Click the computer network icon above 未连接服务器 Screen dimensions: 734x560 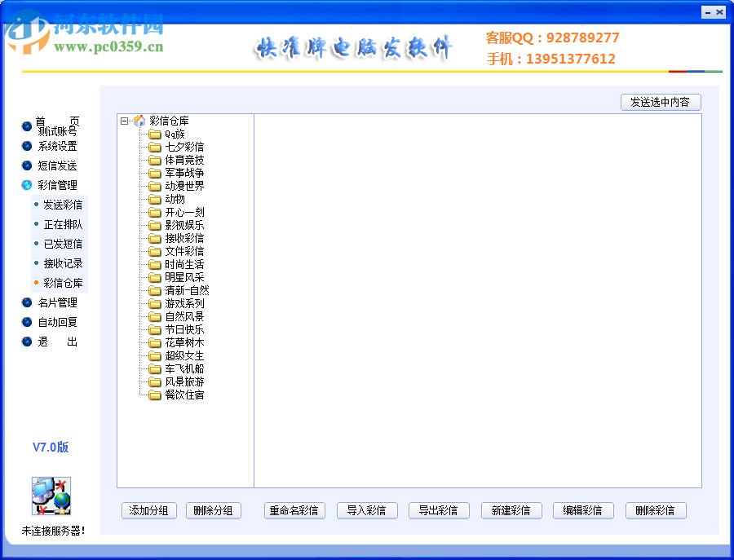click(x=51, y=496)
